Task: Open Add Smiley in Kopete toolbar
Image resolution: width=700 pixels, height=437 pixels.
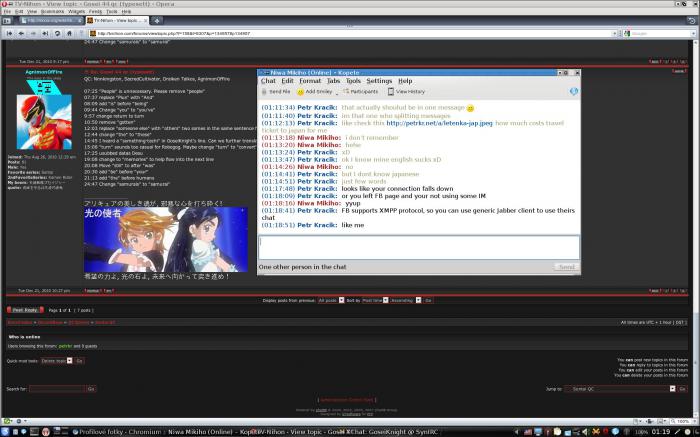Action: coord(315,92)
